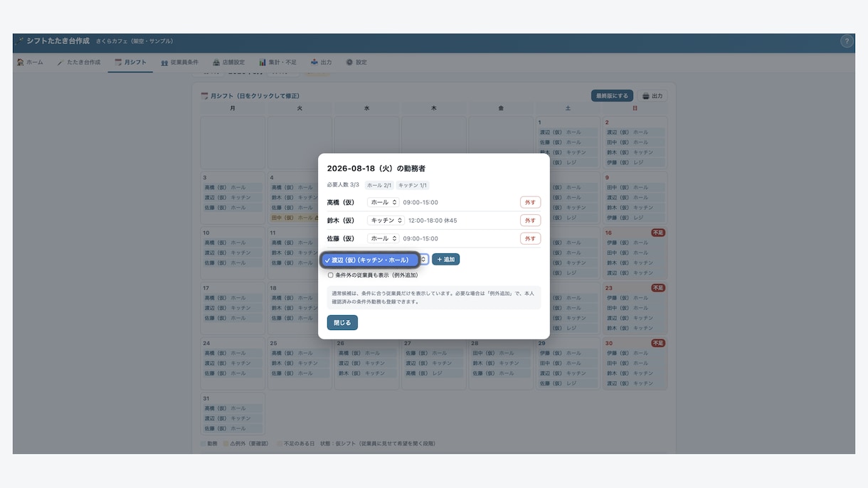
Task: Click 高橋（仮） 09:00-15:00 time text
Action: [420, 203]
